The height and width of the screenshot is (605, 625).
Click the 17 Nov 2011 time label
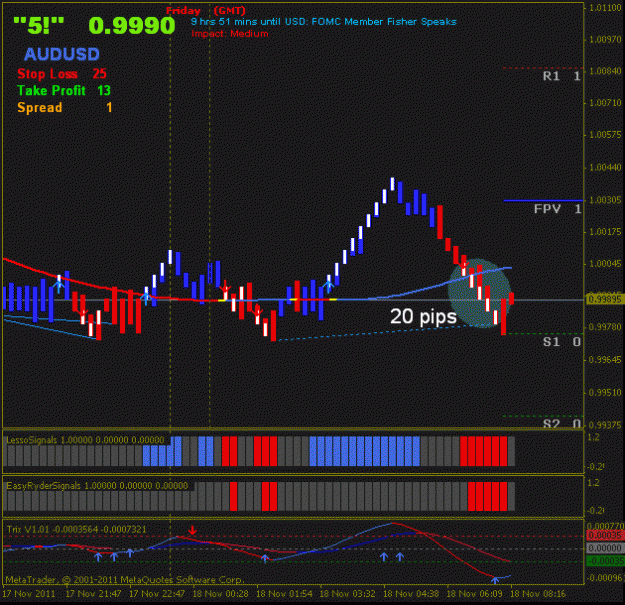(x=29, y=594)
